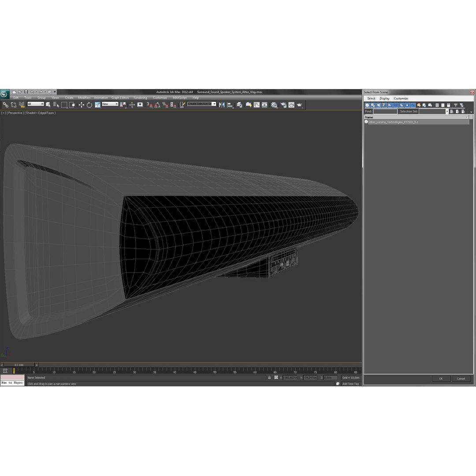This screenshot has width=476, height=476.
Task: Toggle Display XRefs filter in Select From Scene
Action: [407, 105]
